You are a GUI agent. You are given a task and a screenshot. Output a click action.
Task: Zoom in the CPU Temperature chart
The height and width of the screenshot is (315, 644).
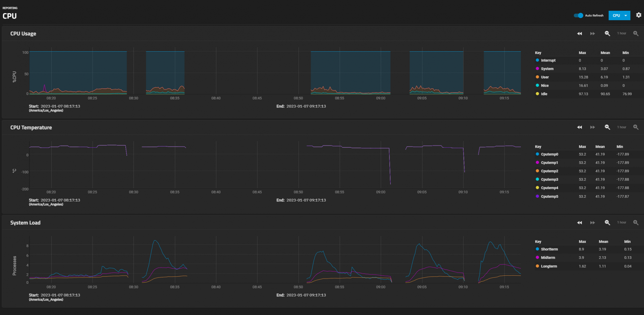[636, 127]
